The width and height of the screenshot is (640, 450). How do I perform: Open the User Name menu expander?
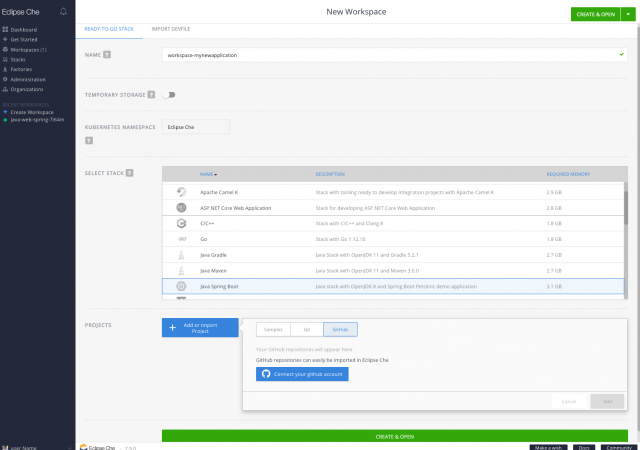[70, 448]
